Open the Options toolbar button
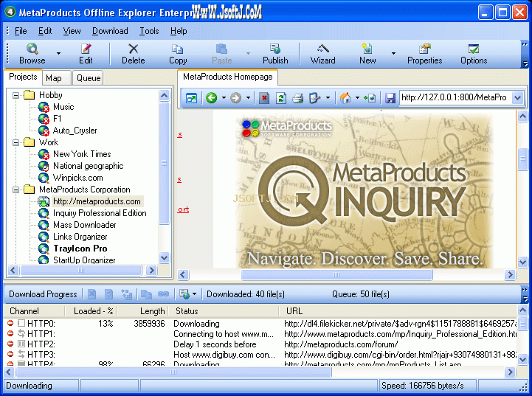Image resolution: width=532 pixels, height=396 pixels. tap(474, 54)
